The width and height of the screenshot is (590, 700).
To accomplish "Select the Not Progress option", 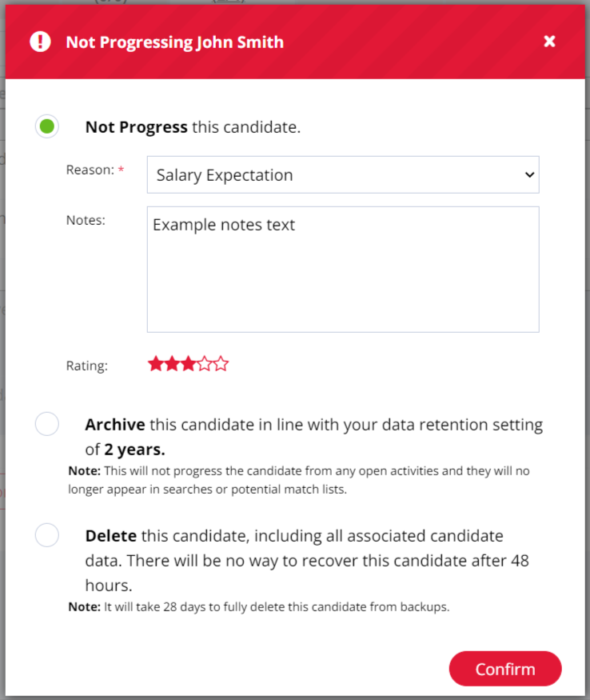I will coord(46,126).
